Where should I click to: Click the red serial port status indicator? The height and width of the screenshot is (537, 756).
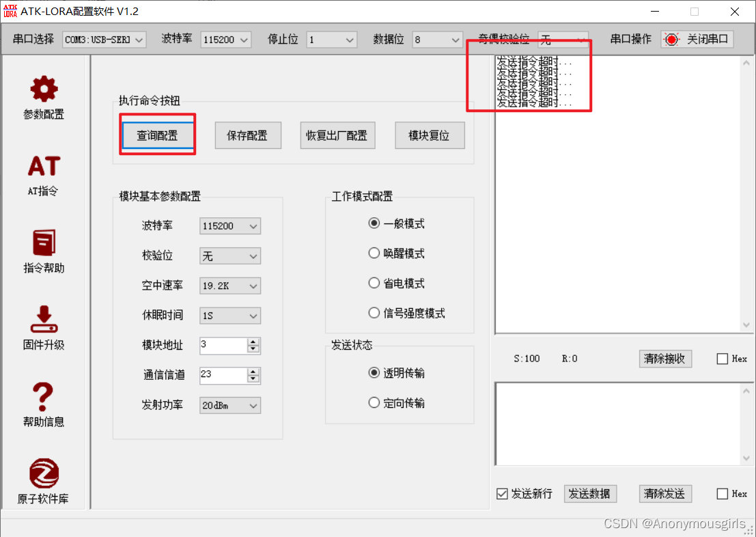672,39
